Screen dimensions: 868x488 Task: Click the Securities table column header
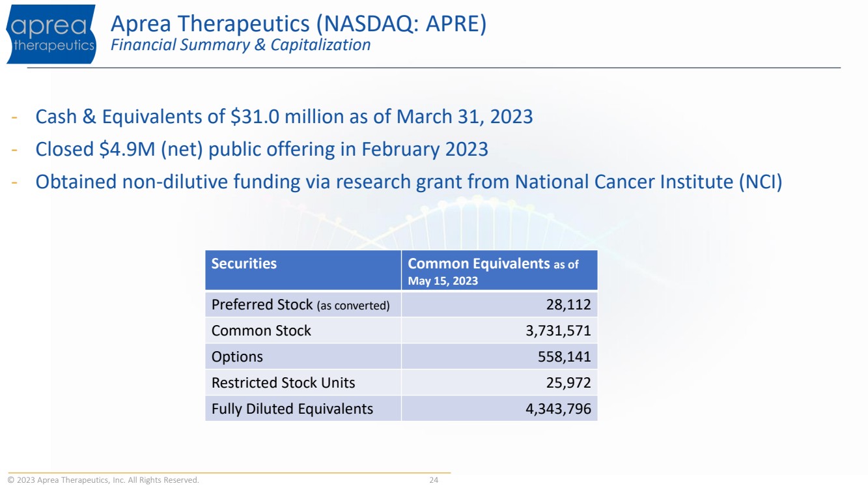pyautogui.click(x=244, y=264)
